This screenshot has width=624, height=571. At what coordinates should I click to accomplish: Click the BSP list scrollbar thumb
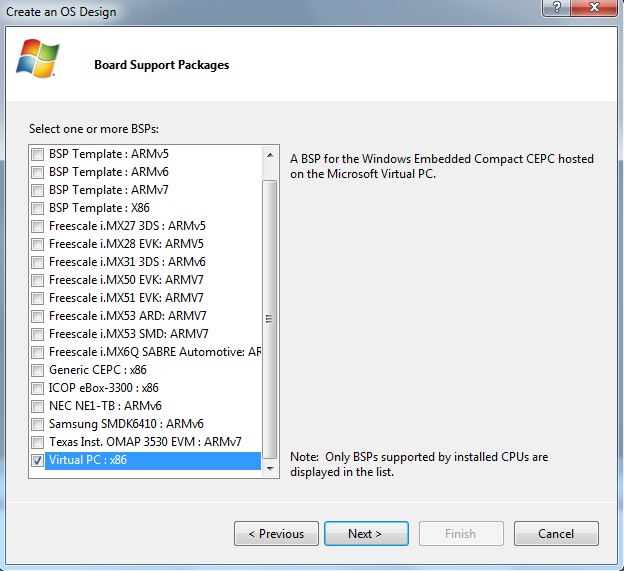(270, 319)
